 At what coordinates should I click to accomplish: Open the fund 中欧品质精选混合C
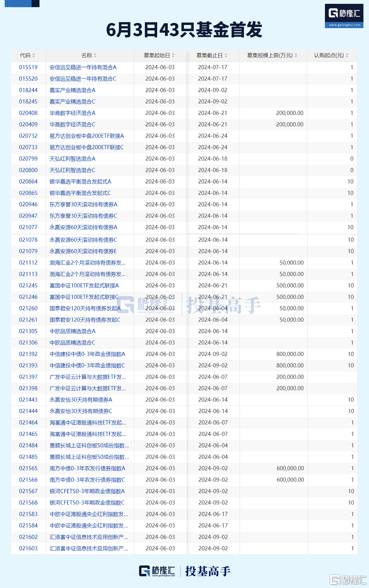tap(72, 343)
